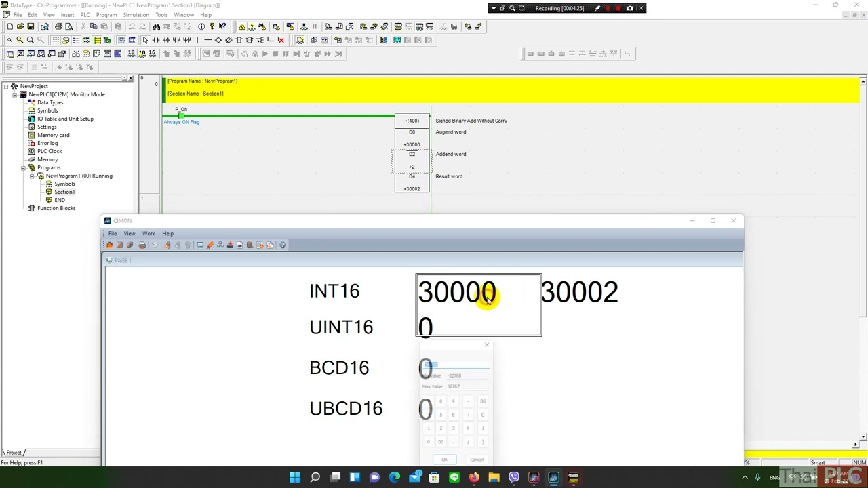Open the File menu in CX-Programmer
Screen dimensions: 868x488
click(x=18, y=14)
